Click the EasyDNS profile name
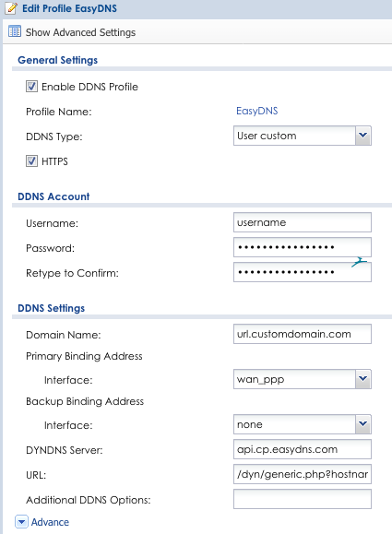The image size is (392, 534). (x=257, y=111)
